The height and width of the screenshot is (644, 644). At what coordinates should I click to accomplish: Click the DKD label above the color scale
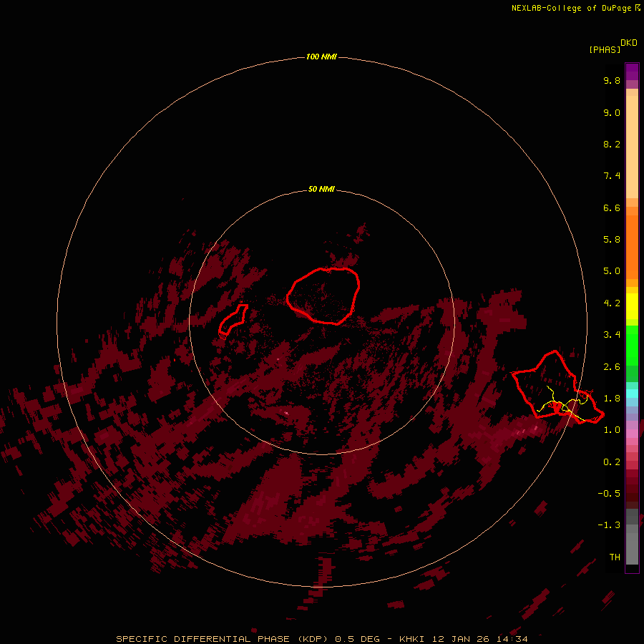pos(628,43)
